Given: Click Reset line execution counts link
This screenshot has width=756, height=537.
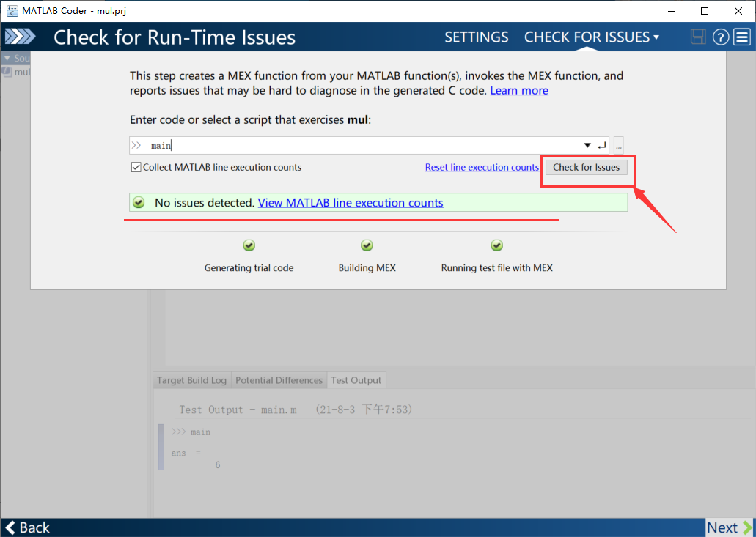Looking at the screenshot, I should 481,167.
